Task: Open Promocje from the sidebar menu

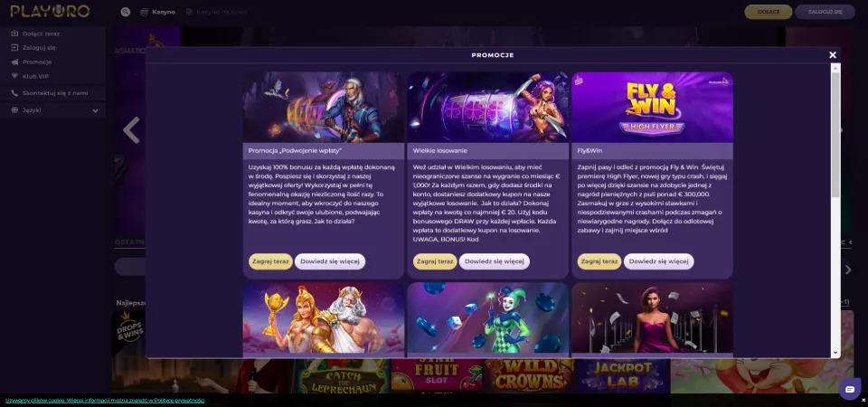Action: coord(37,62)
